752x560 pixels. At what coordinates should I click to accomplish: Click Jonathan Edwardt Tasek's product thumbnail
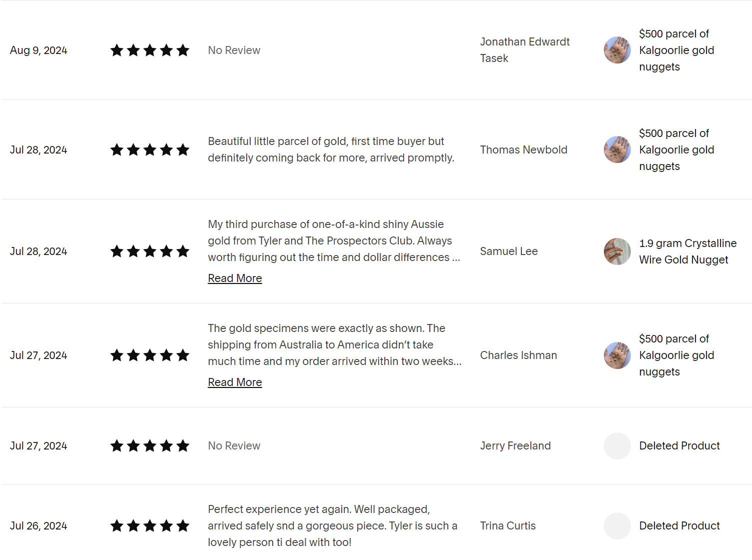(617, 50)
